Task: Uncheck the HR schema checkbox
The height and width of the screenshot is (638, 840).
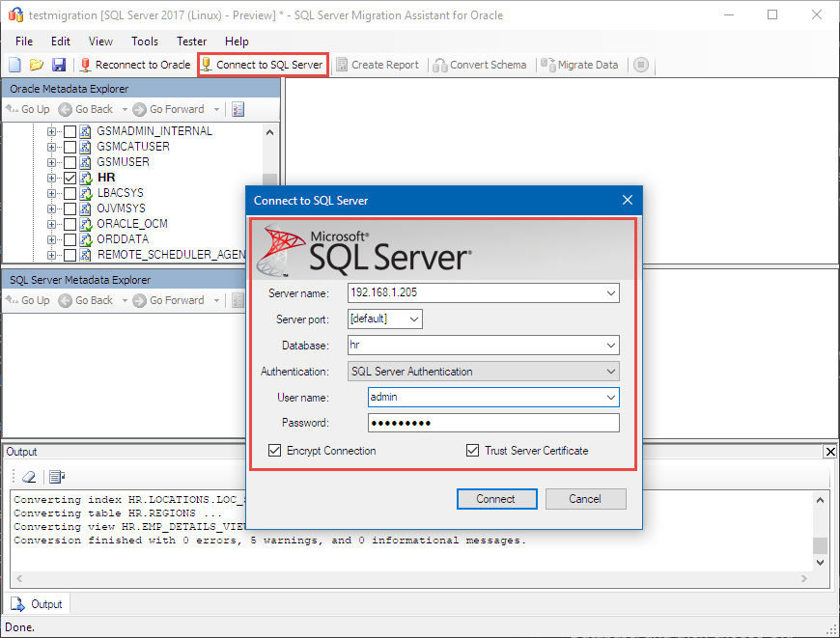Action: point(70,177)
